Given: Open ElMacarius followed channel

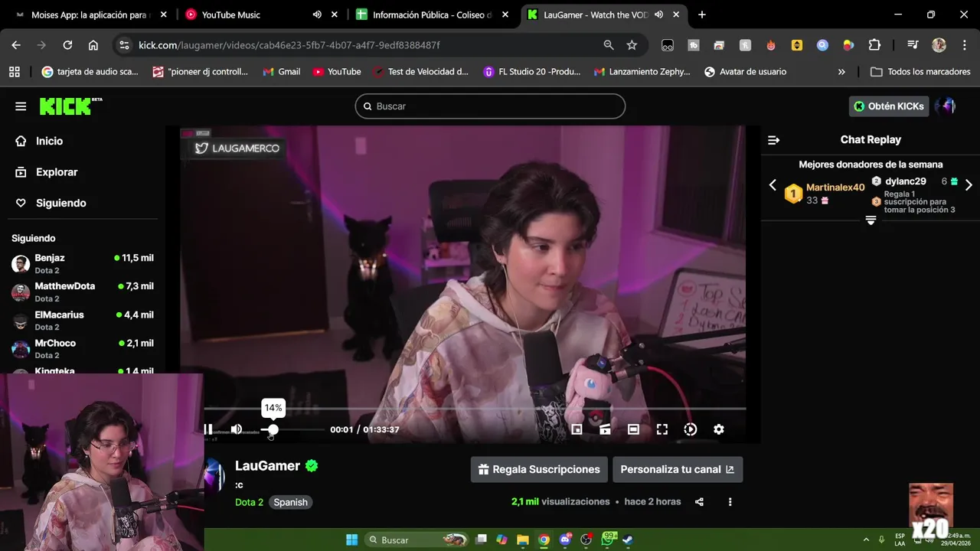Looking at the screenshot, I should pos(83,321).
